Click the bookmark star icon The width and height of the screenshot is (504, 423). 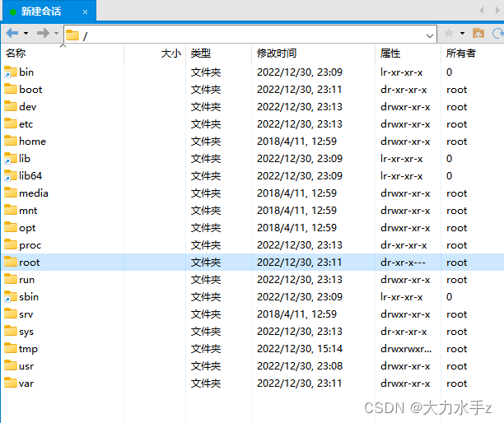(448, 33)
